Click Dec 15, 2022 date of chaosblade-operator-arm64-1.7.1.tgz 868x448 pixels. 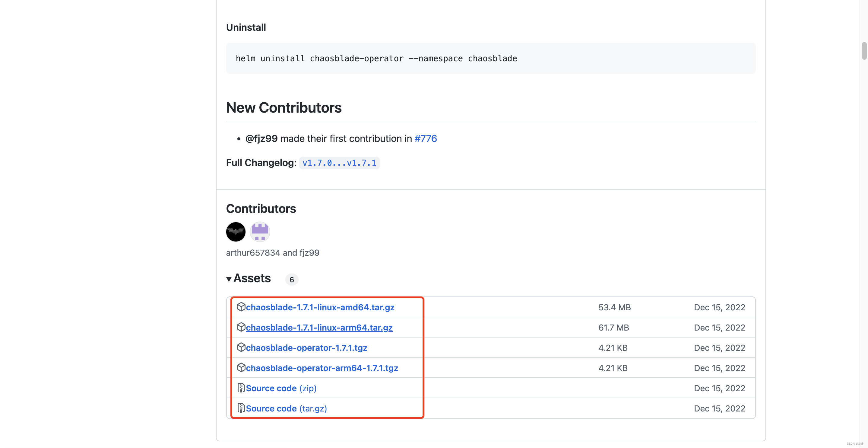(x=720, y=368)
